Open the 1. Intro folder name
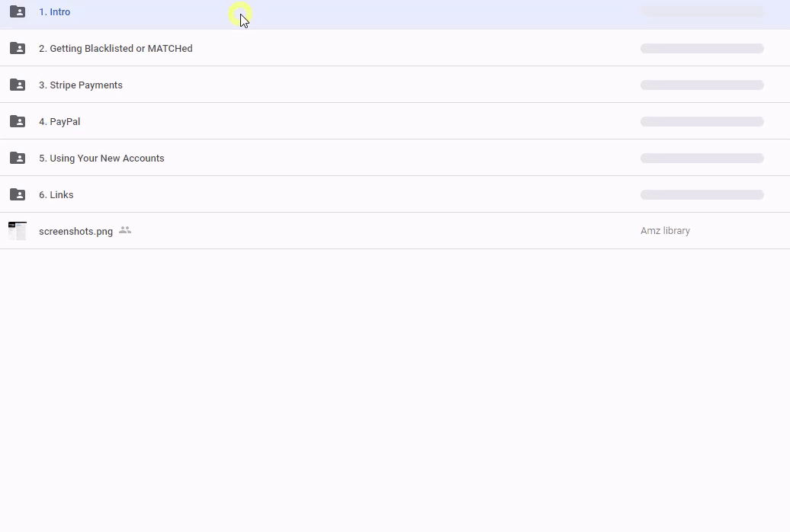 54,12
